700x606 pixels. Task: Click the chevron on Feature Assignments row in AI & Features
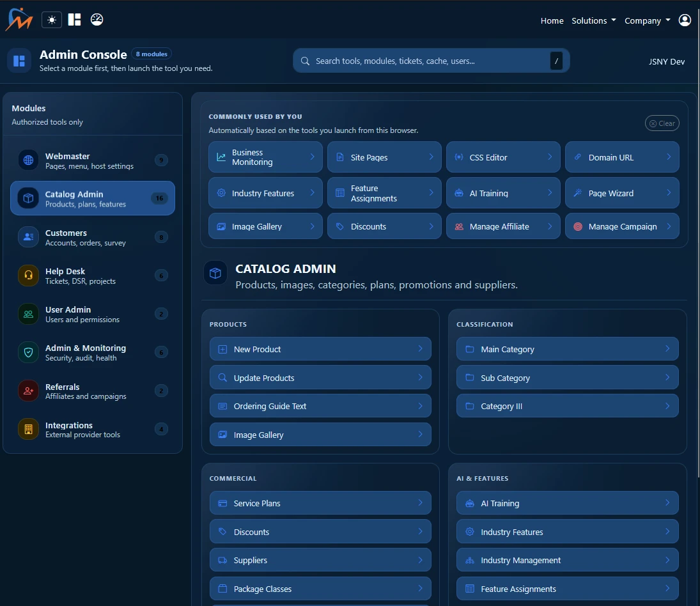tap(667, 588)
